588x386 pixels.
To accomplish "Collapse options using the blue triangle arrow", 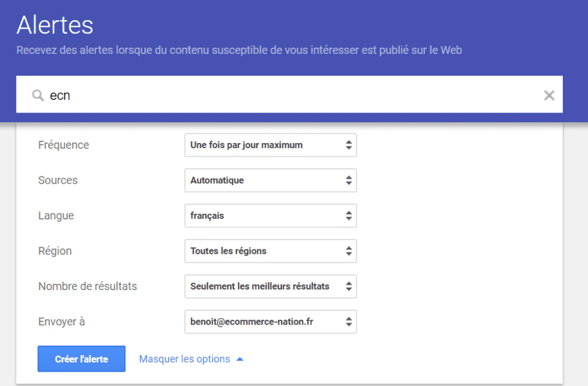I will point(240,360).
